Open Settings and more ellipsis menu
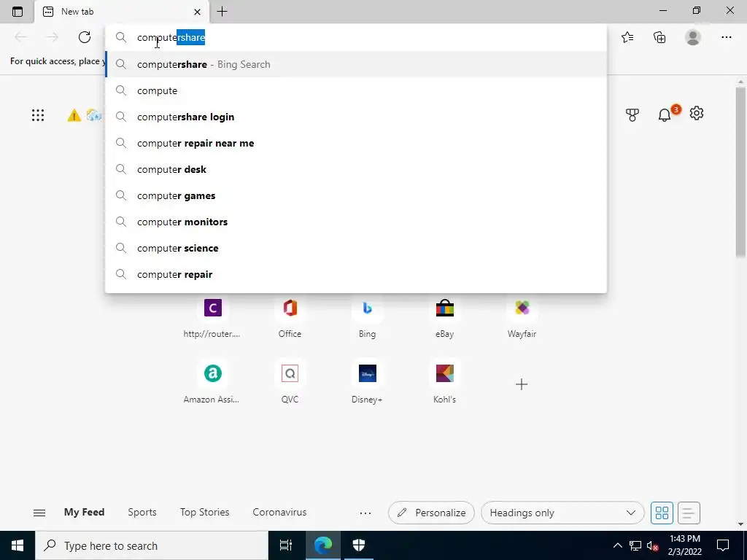The width and height of the screenshot is (747, 560). tap(726, 37)
